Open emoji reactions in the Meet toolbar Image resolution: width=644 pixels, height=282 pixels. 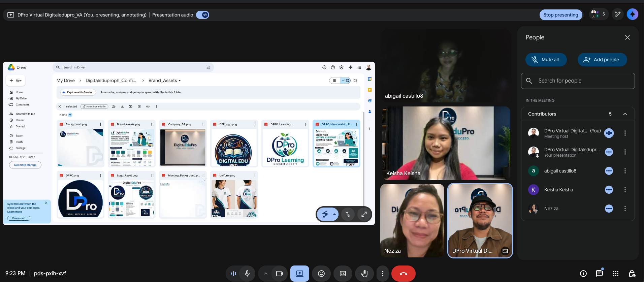[x=321, y=274]
